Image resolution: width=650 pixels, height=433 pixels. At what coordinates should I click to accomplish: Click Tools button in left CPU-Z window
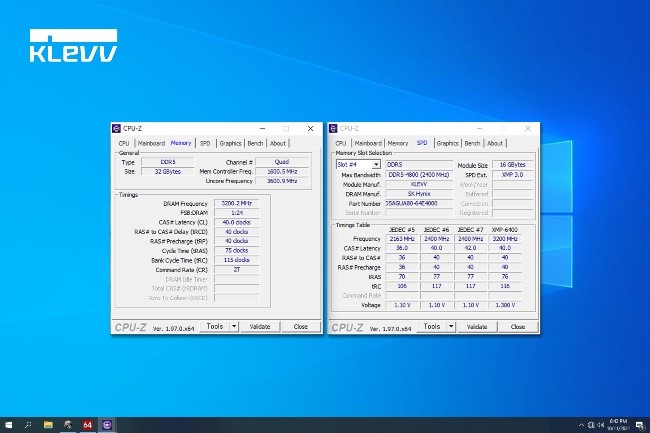[215, 327]
